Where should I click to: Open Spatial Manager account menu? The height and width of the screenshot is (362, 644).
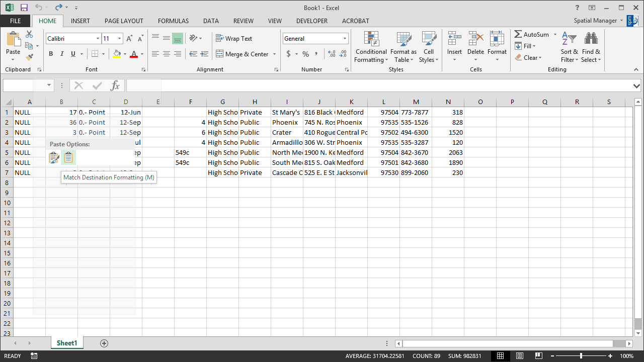point(599,21)
